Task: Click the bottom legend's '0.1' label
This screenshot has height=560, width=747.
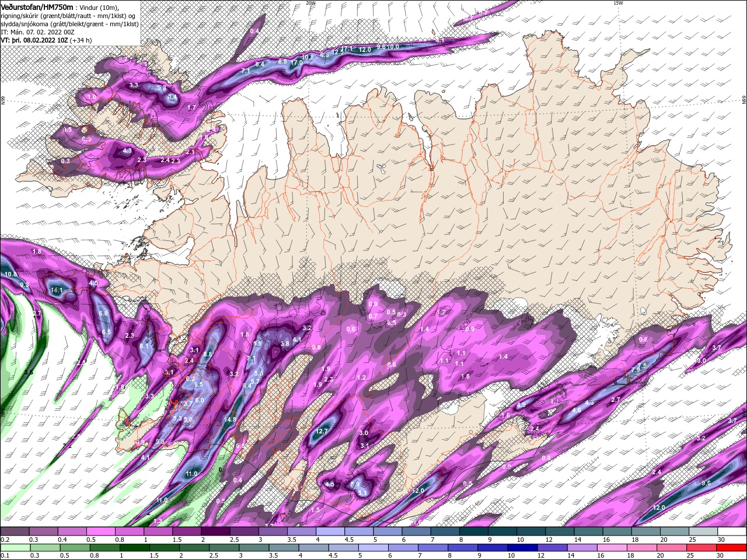Action: tap(5, 556)
